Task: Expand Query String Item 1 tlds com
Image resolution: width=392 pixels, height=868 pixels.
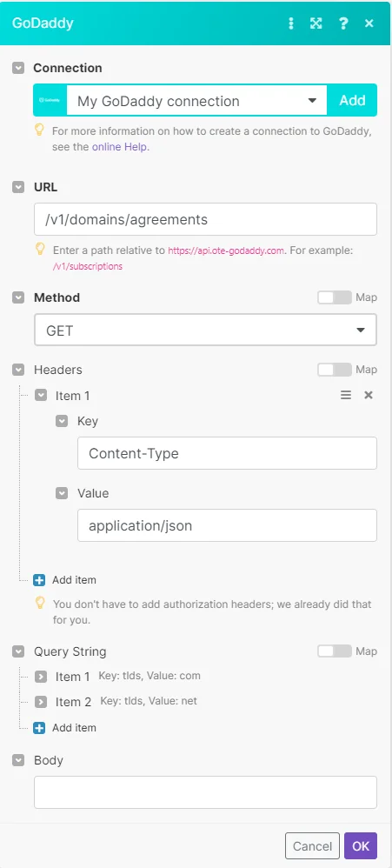Action: [40, 676]
